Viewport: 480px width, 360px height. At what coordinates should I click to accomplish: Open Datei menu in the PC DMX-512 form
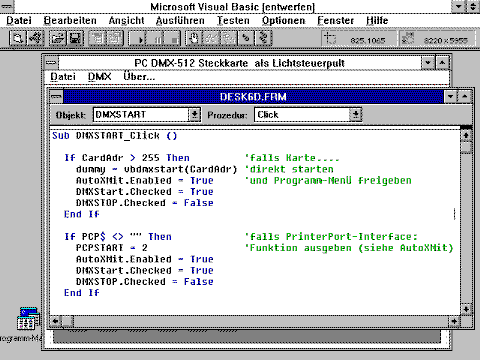[63, 77]
